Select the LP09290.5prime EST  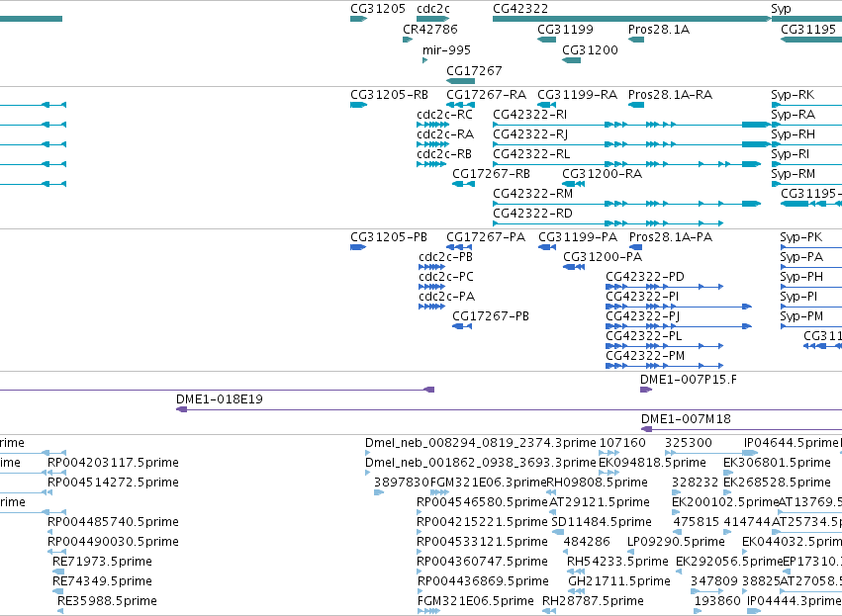pos(630,552)
